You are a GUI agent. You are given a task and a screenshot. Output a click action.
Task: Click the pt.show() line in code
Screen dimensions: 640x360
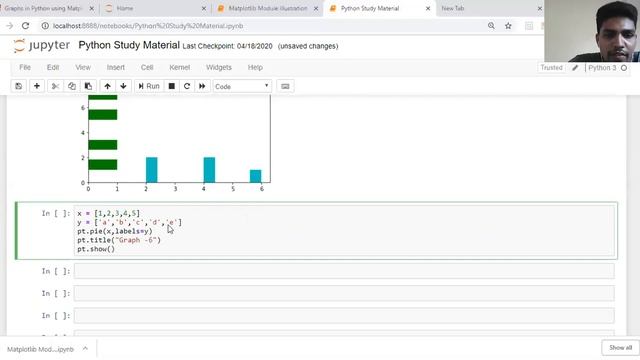96,249
